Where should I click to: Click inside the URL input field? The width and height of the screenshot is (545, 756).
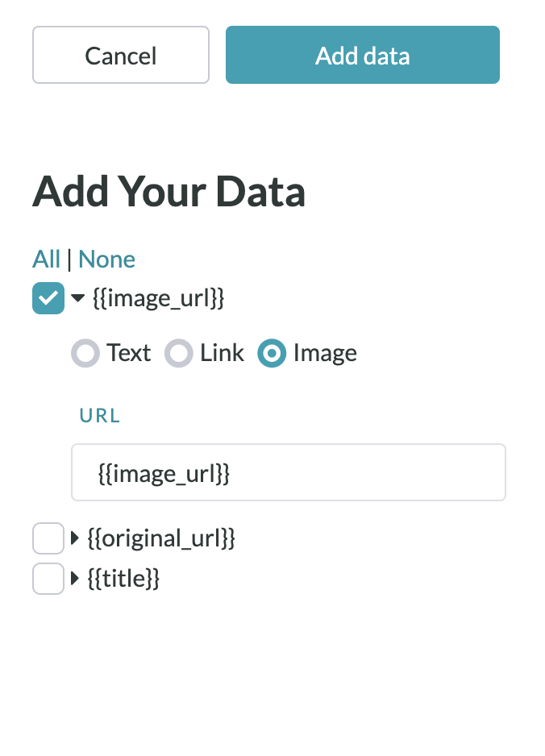click(x=288, y=472)
